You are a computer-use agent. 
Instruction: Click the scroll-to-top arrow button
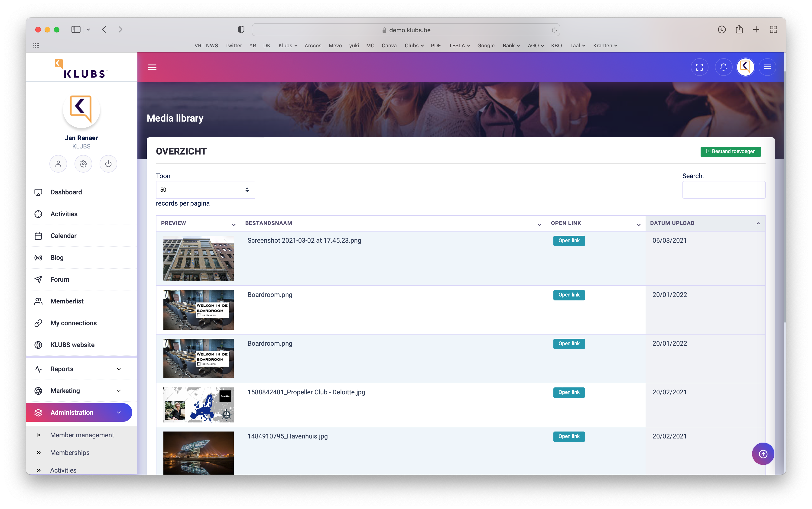click(x=763, y=454)
